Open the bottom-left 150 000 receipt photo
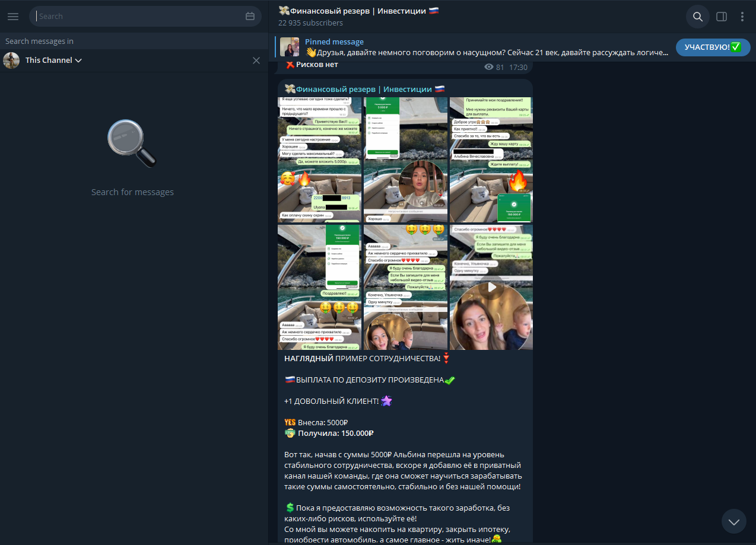The height and width of the screenshot is (545, 756). click(x=319, y=287)
